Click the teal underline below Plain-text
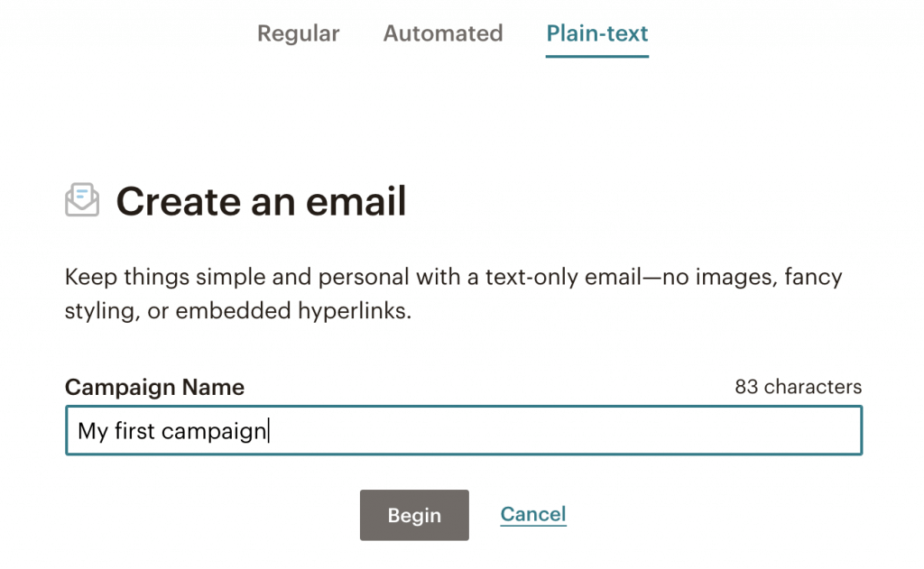The width and height of the screenshot is (924, 569). point(596,56)
